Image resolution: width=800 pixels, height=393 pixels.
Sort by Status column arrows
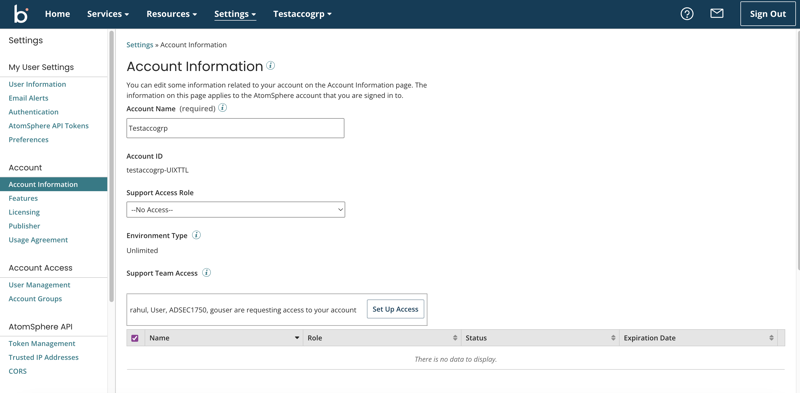613,338
